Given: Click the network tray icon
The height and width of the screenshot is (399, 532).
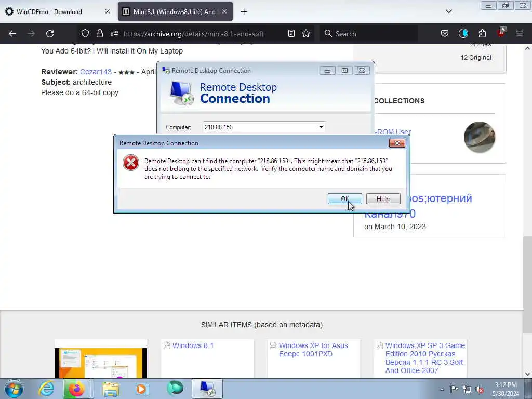Looking at the screenshot, I should (x=467, y=389).
